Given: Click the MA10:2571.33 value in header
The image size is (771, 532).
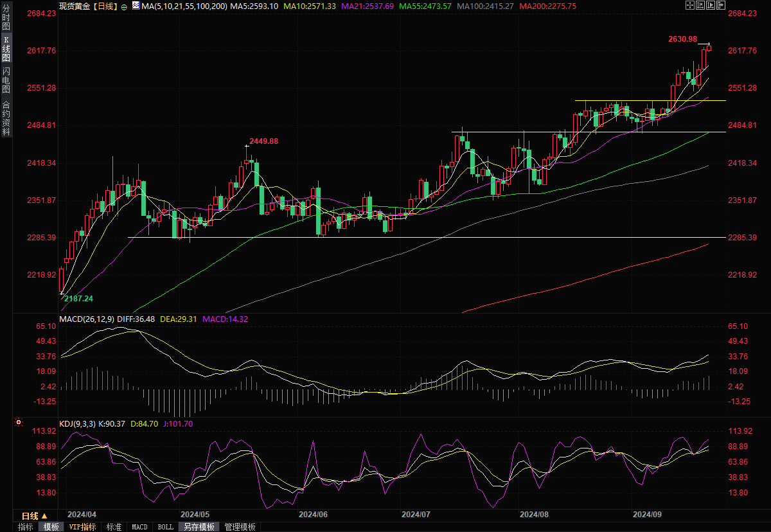Looking at the screenshot, I should pos(310,6).
